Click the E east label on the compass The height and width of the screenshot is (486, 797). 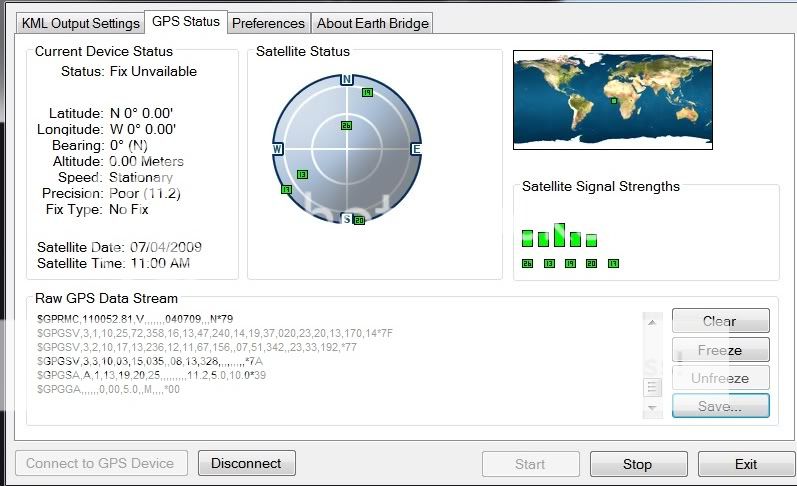click(x=416, y=149)
